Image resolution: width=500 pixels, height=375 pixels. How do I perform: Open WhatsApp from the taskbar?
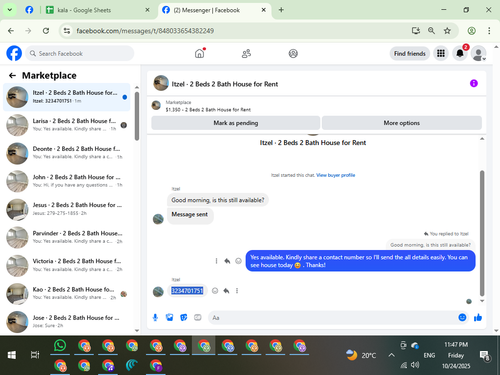click(x=60, y=346)
